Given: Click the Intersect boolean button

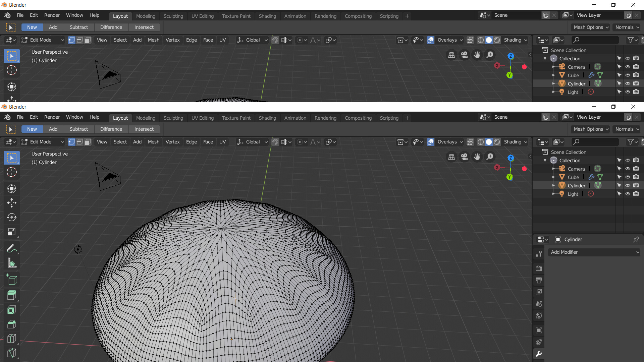Looking at the screenshot, I should point(144,129).
